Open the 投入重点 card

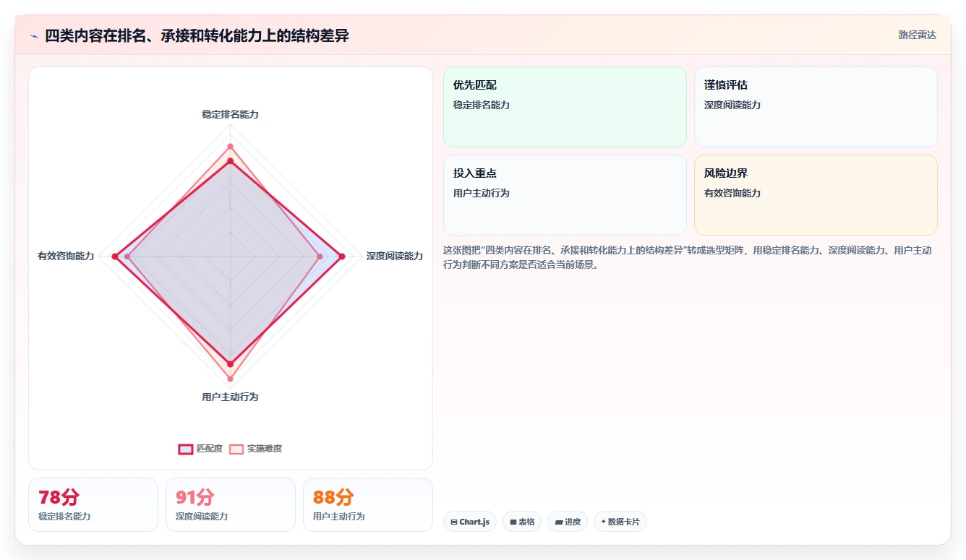click(565, 195)
